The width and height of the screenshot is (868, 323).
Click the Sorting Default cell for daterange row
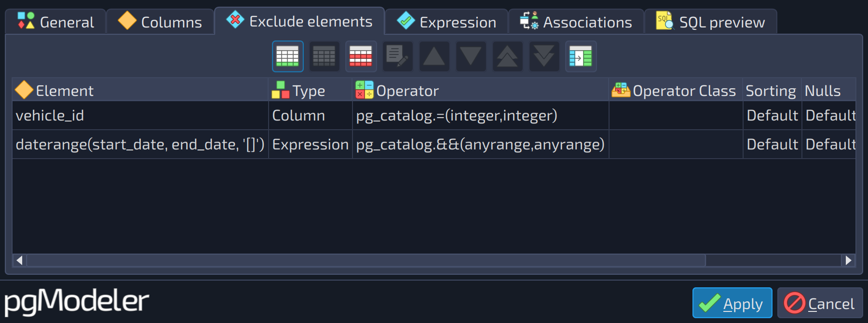[772, 145]
